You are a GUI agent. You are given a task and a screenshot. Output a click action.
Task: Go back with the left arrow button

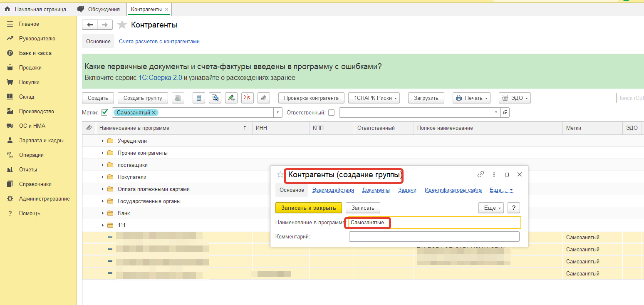pyautogui.click(x=90, y=25)
